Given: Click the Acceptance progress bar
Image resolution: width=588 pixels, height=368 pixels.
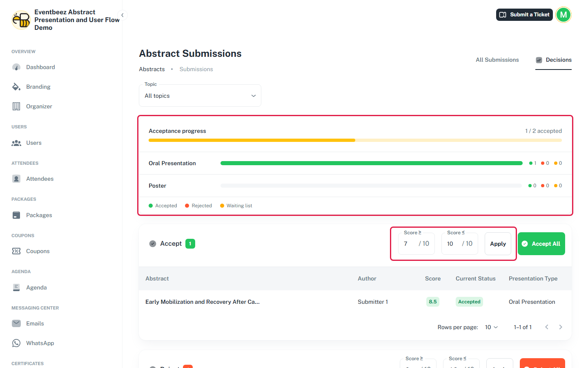Looking at the screenshot, I should click(355, 140).
